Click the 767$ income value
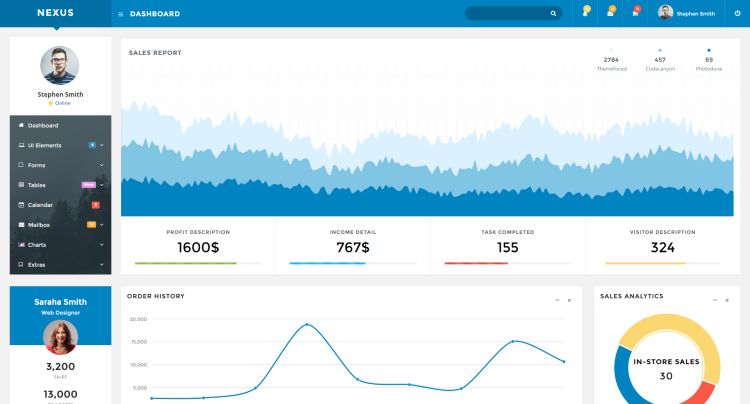Image resolution: width=750 pixels, height=404 pixels. [x=353, y=247]
